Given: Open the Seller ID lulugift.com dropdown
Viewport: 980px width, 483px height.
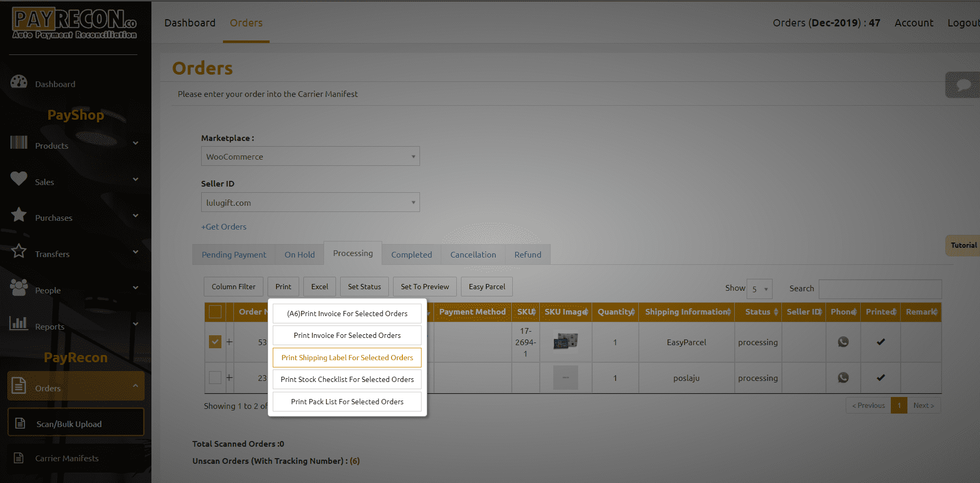Looking at the screenshot, I should [311, 202].
